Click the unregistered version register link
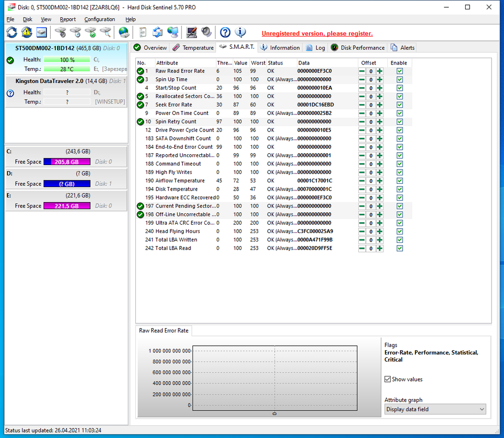The image size is (504, 438). pyautogui.click(x=317, y=34)
